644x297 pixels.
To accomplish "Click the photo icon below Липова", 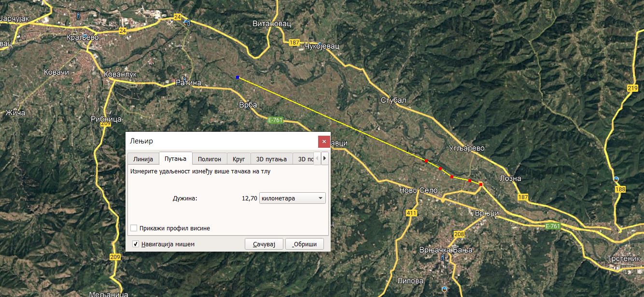I will pos(444,289).
